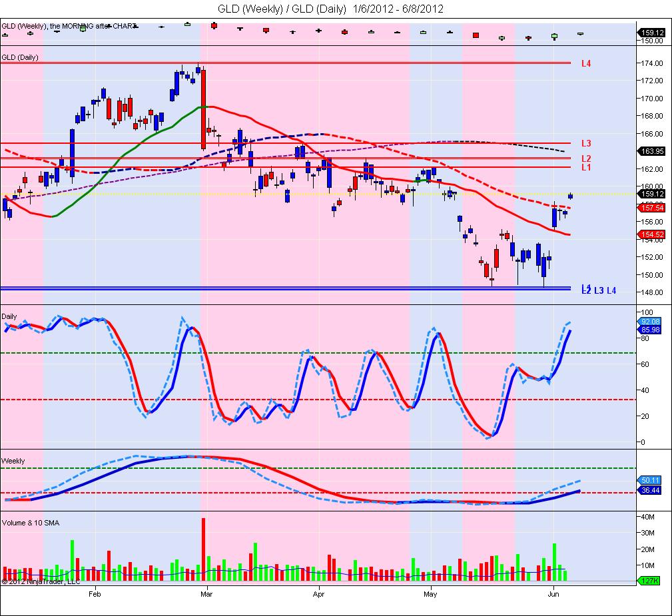Image resolution: width=672 pixels, height=616 pixels.
Task: Click the green 127K volume marker
Action: 650,581
